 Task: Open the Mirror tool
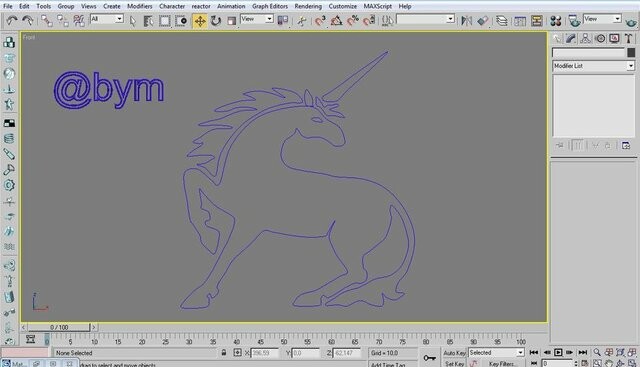[466, 21]
